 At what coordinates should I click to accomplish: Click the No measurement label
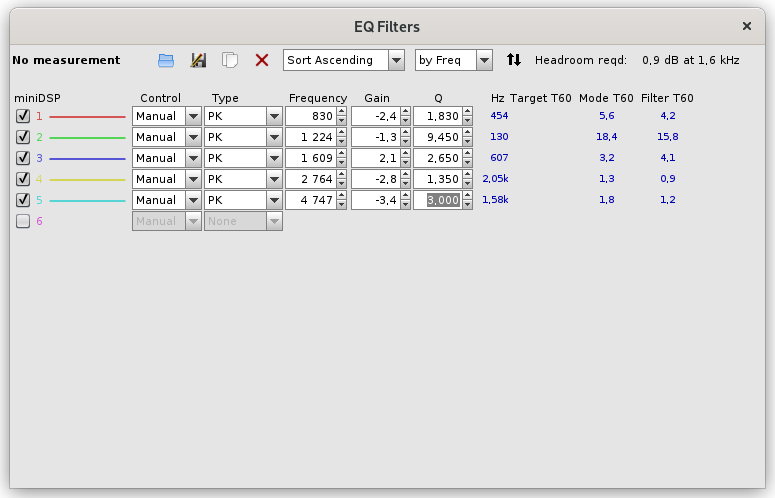pos(66,60)
